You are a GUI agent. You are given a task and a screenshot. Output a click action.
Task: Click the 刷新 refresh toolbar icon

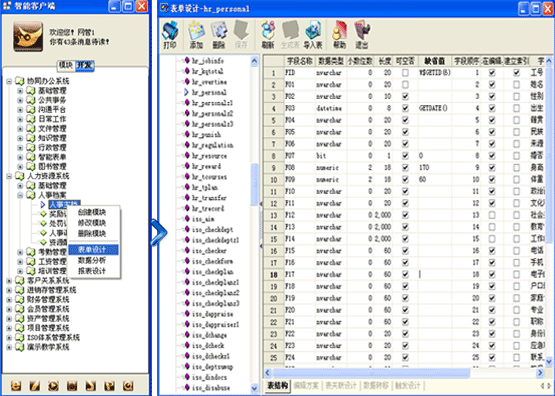click(x=268, y=35)
